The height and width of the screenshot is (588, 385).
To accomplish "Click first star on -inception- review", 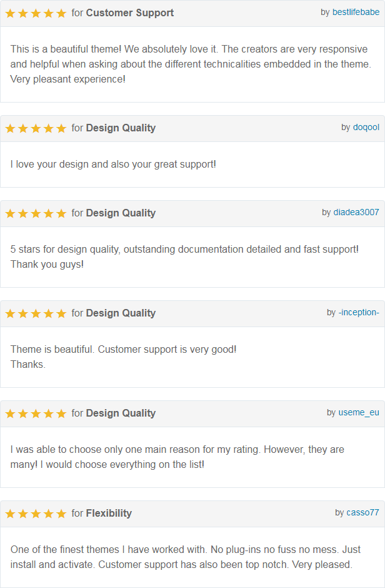I will [x=10, y=314].
